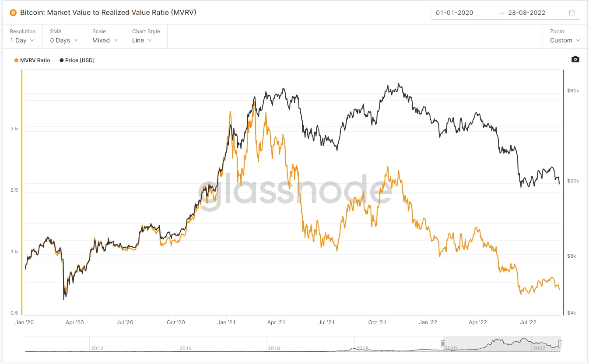Open the Scale dropdown

pyautogui.click(x=105, y=40)
